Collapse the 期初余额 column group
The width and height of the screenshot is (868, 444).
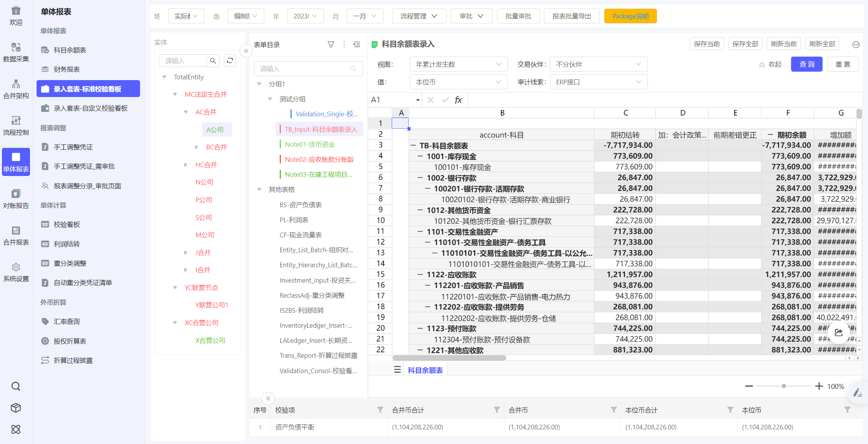point(770,135)
